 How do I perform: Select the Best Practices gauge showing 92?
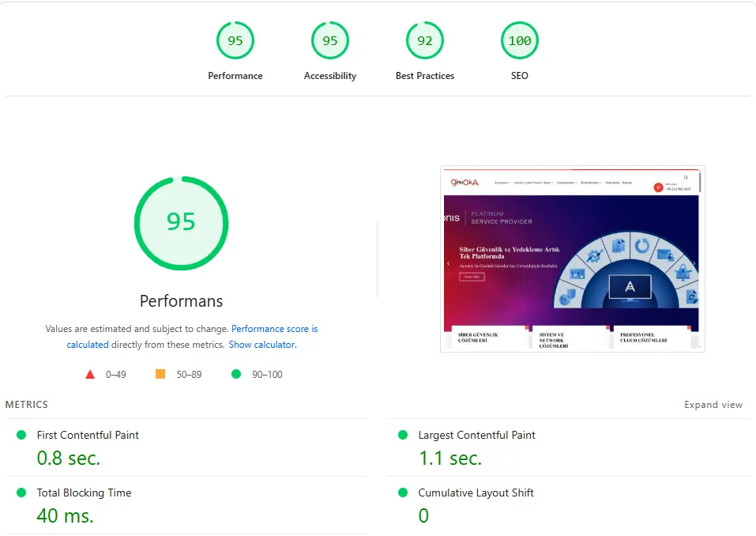pos(425,41)
